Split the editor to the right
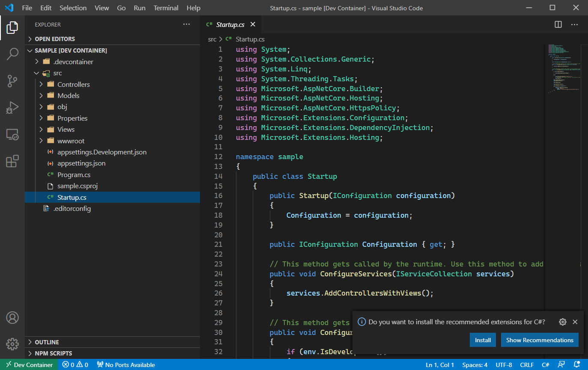 pyautogui.click(x=558, y=24)
